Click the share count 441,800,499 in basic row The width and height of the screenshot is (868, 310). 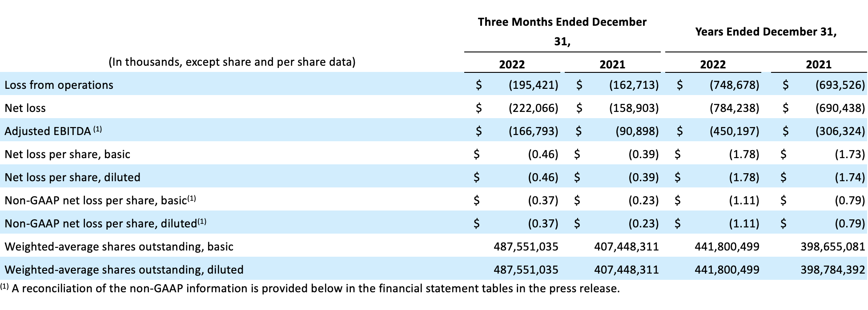[x=727, y=246]
